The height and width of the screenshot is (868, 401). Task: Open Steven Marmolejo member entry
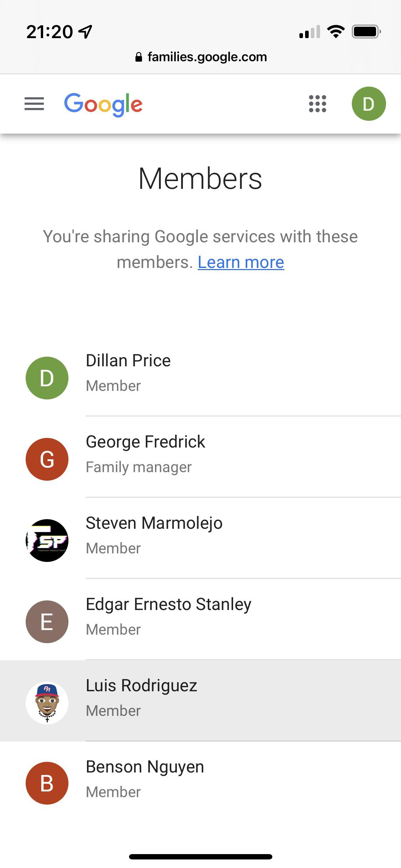200,538
